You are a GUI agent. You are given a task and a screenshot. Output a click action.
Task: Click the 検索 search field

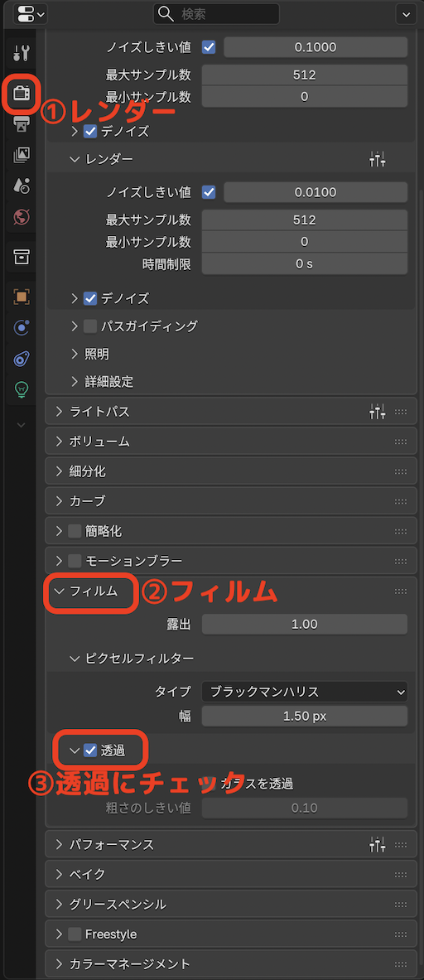click(x=216, y=13)
